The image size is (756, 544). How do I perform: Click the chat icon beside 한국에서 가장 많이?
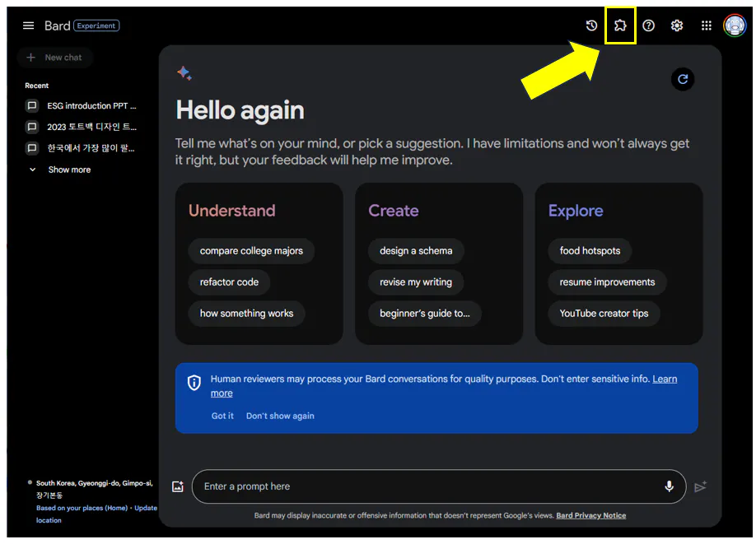pos(32,148)
